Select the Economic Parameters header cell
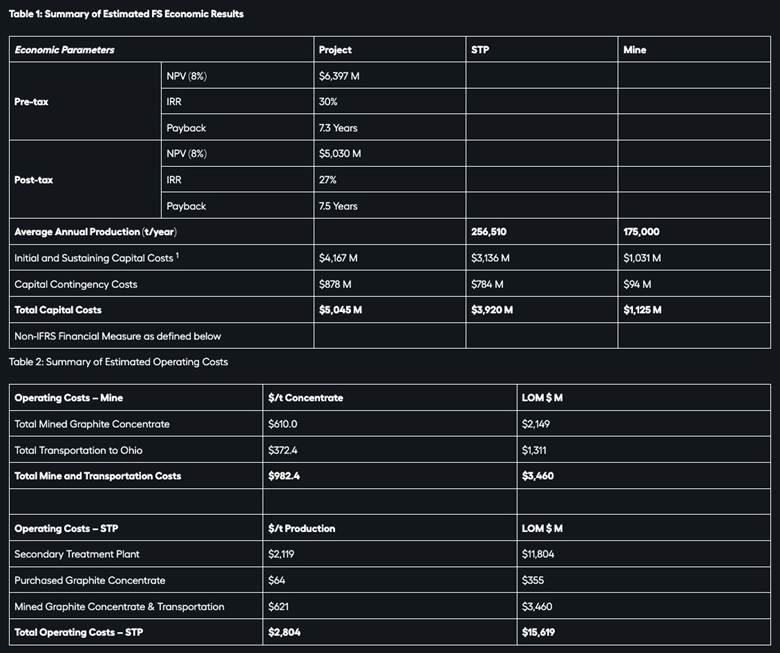The height and width of the screenshot is (653, 780). coord(64,50)
